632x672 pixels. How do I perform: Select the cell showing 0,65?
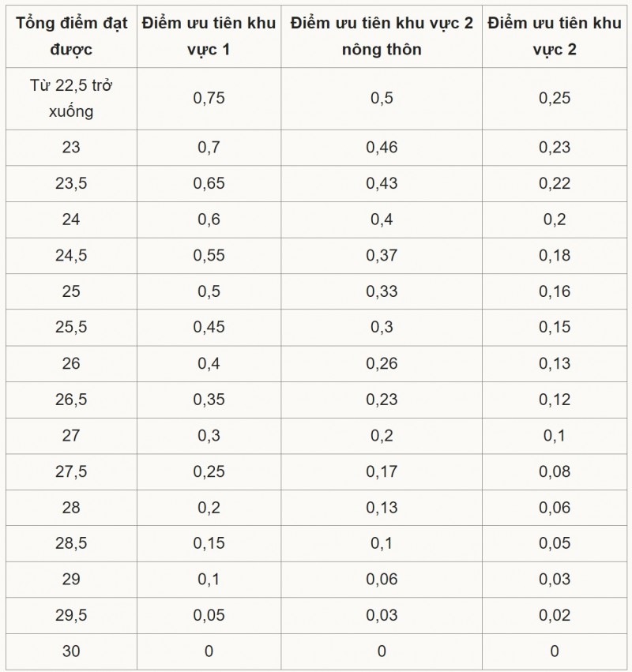coord(209,183)
